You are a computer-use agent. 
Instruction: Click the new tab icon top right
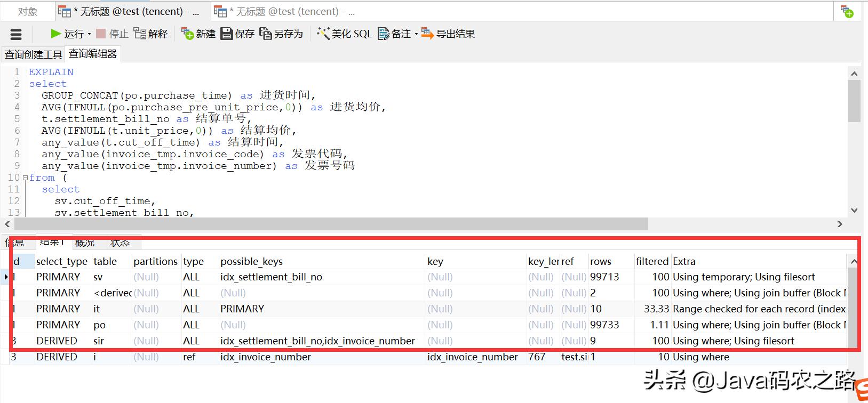pos(847,11)
